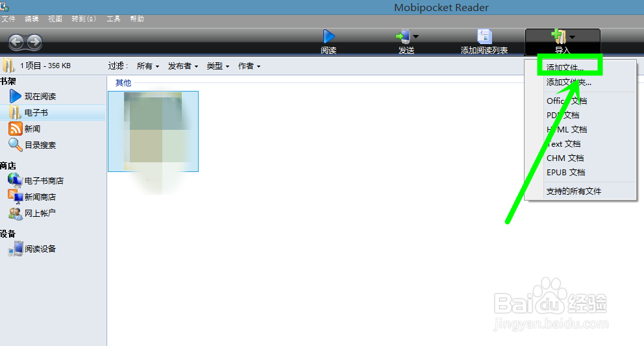The image size is (644, 346).
Task: Open the 工具 menu
Action: (114, 19)
